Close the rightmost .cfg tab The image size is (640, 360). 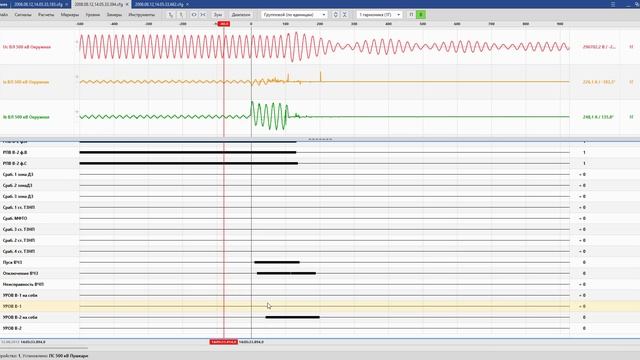(187, 4)
